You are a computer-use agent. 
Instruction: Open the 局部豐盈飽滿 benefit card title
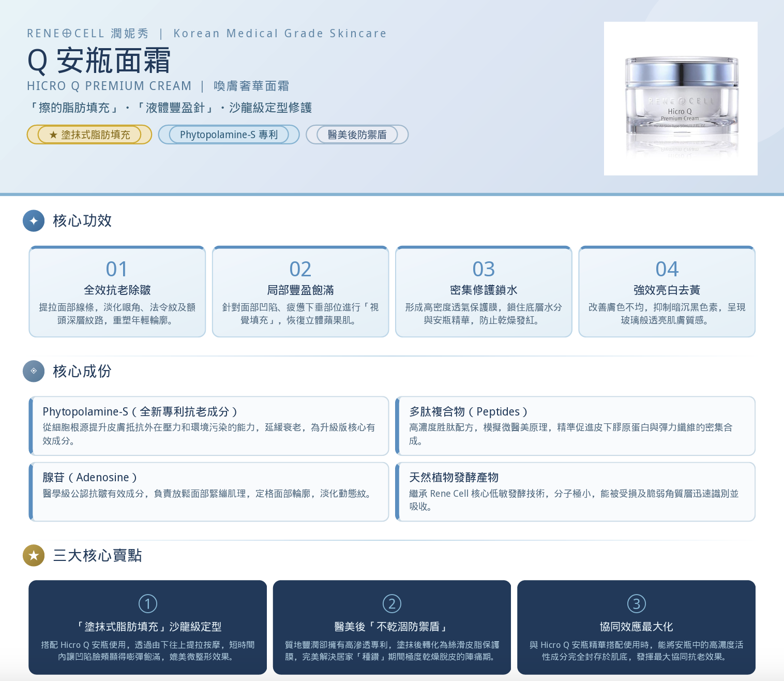click(x=300, y=290)
